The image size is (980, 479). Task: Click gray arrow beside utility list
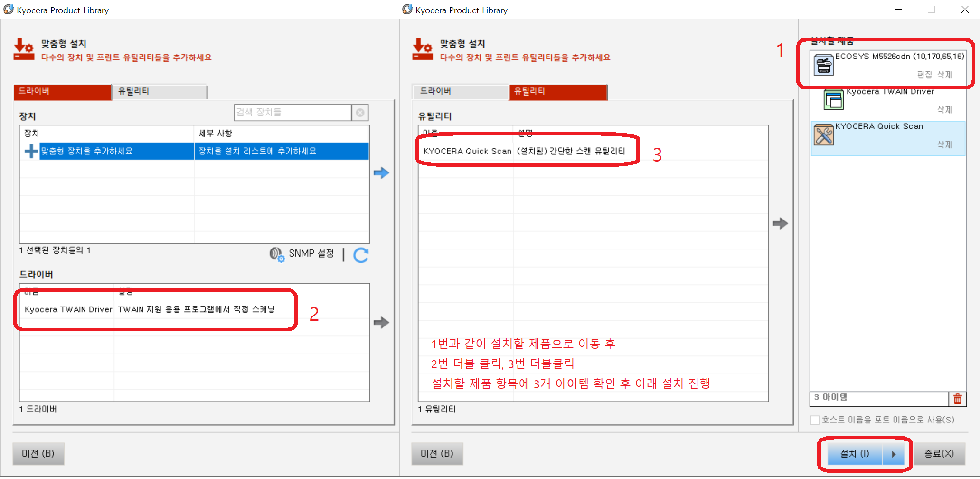[x=780, y=223]
